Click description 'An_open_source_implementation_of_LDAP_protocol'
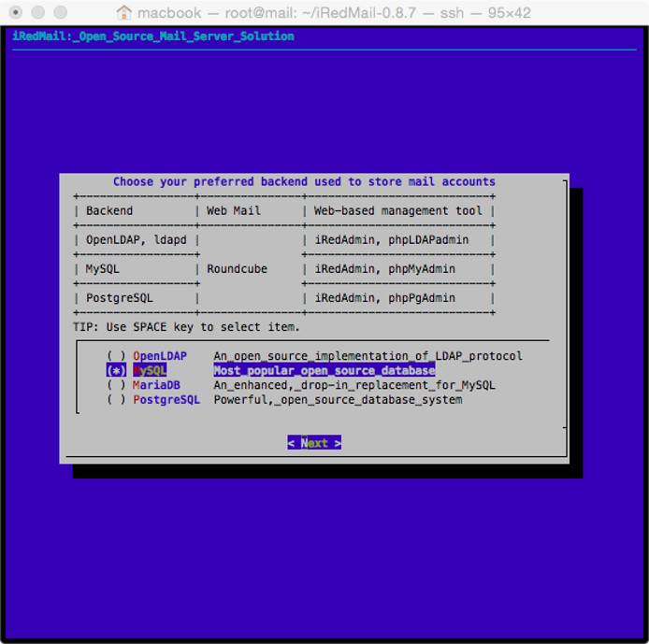 pyautogui.click(x=368, y=356)
